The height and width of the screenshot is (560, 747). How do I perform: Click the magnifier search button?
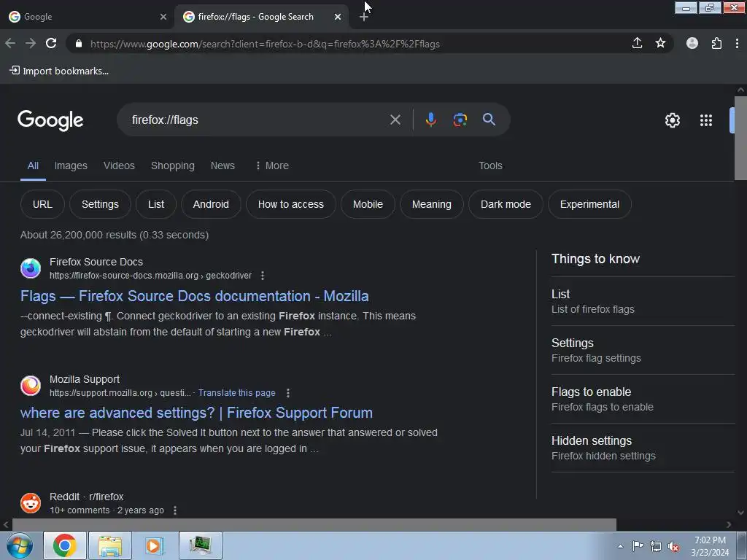coord(489,120)
